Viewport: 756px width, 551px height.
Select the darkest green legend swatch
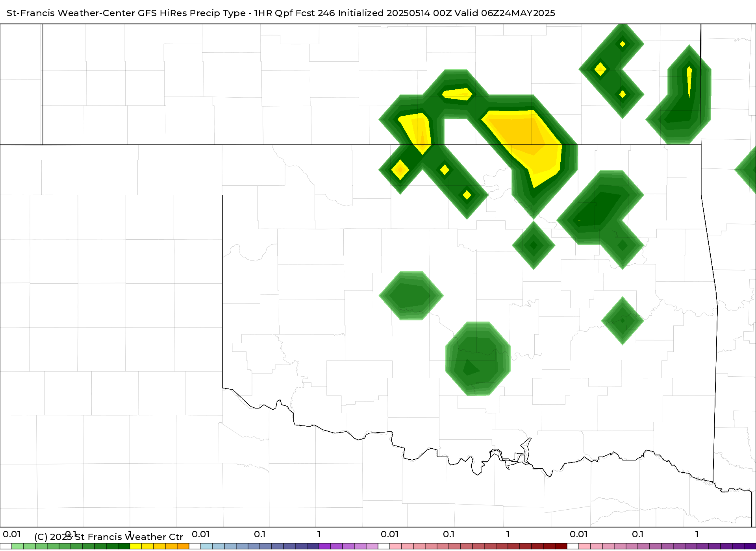click(124, 546)
